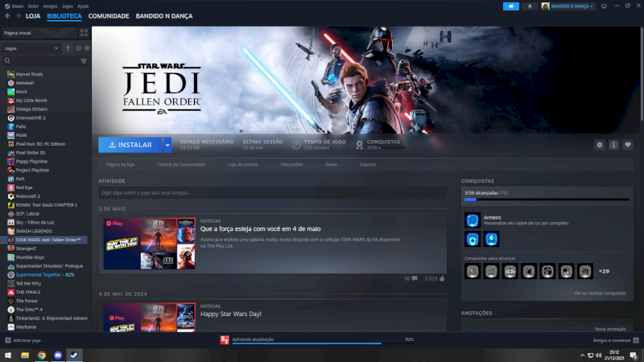The image size is (644, 362).
Task: Switch library to grid view icon
Action: click(x=83, y=33)
